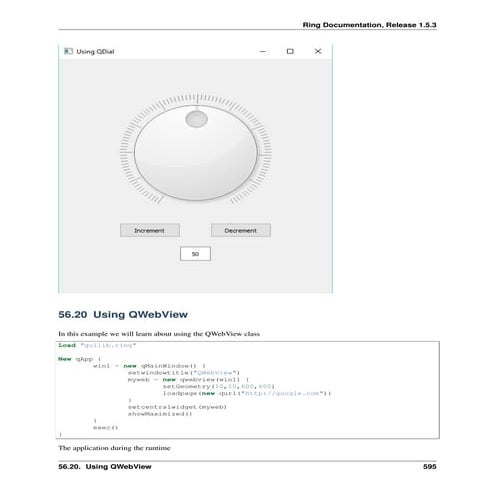This screenshot has height=495, width=495.
Task: Click the Decrement button
Action: 241,230
